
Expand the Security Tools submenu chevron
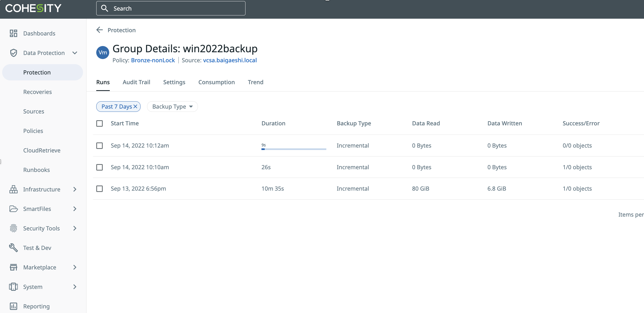point(75,228)
